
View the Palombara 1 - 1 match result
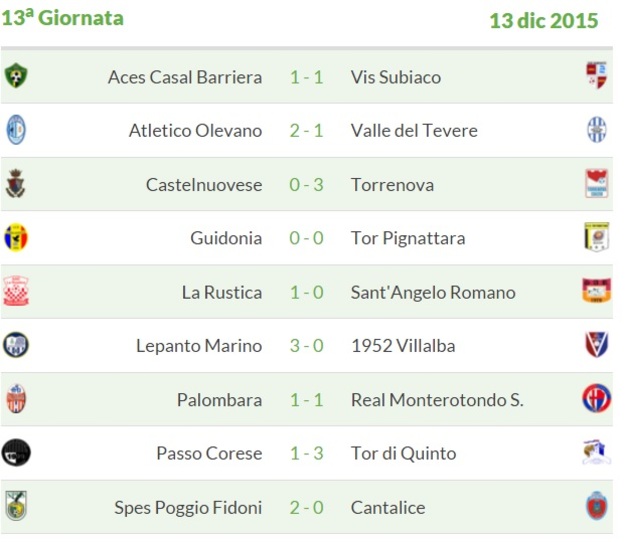[306, 400]
